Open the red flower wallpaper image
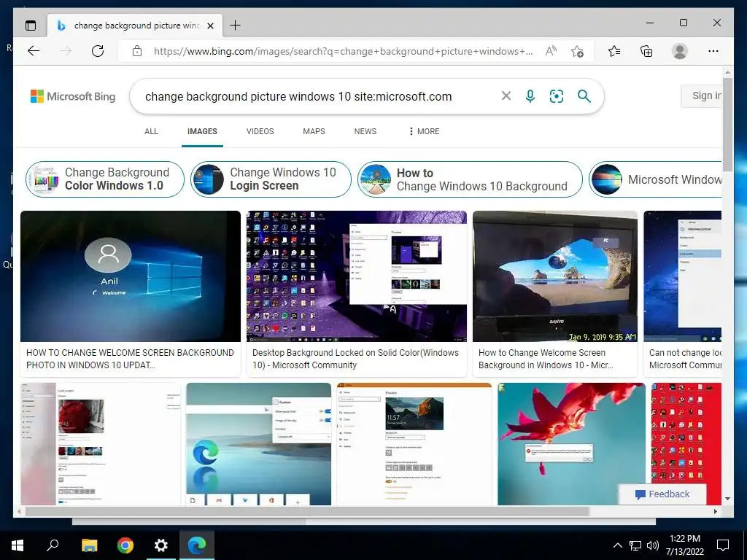 (x=571, y=444)
